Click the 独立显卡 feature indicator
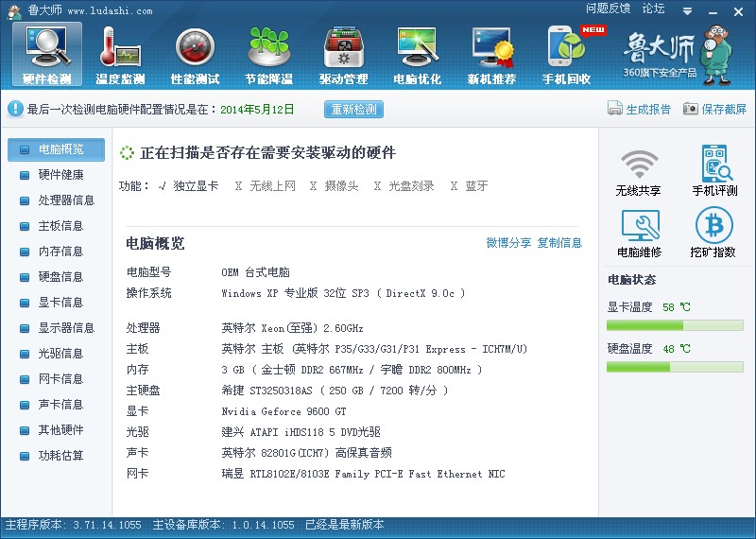The width and height of the screenshot is (756, 539). coord(188,185)
